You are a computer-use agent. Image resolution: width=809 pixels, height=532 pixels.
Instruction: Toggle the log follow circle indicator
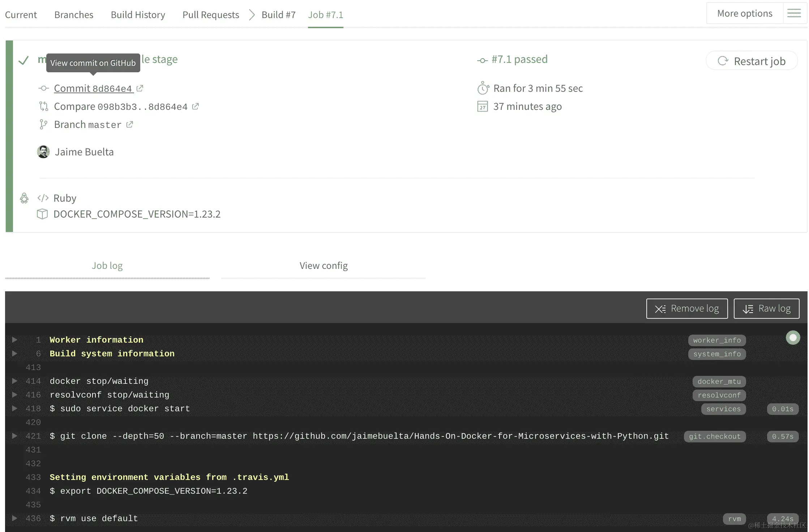pos(793,338)
